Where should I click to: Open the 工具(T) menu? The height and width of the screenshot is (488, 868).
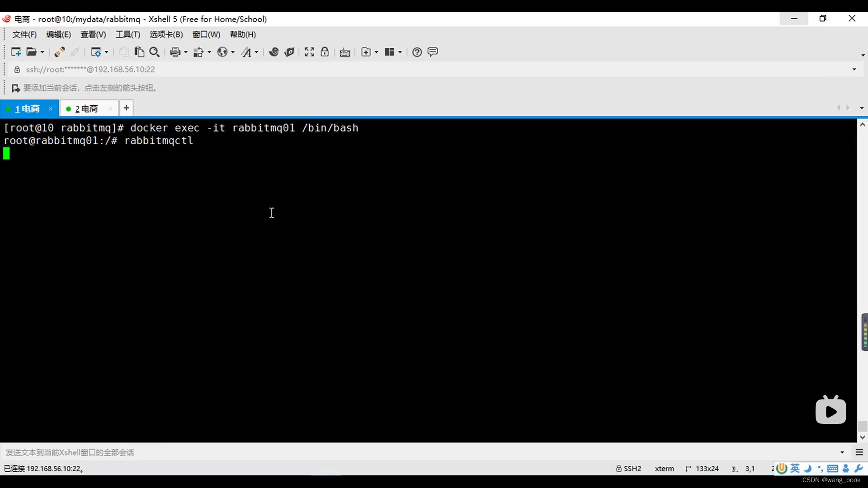tap(128, 34)
